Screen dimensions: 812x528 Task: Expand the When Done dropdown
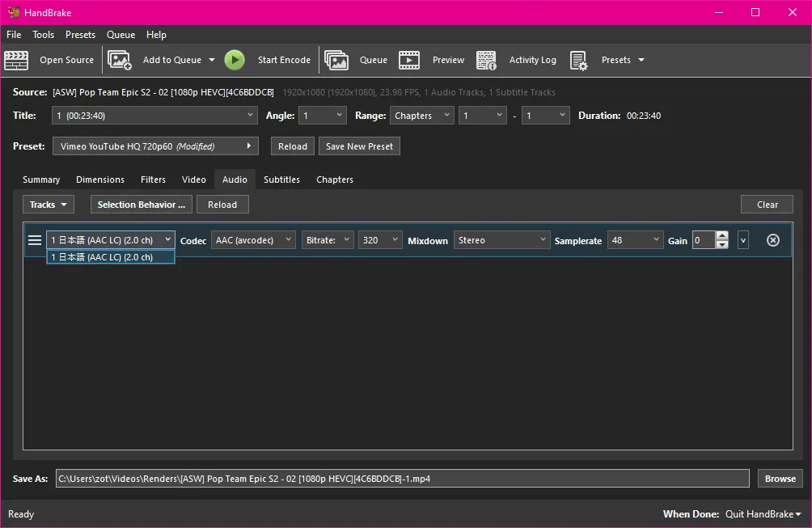(x=761, y=513)
